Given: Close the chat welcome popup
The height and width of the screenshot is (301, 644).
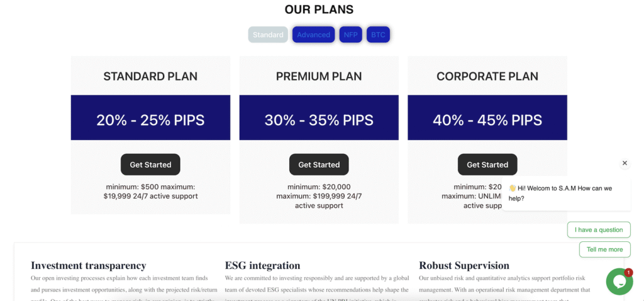Looking at the screenshot, I should 625,163.
